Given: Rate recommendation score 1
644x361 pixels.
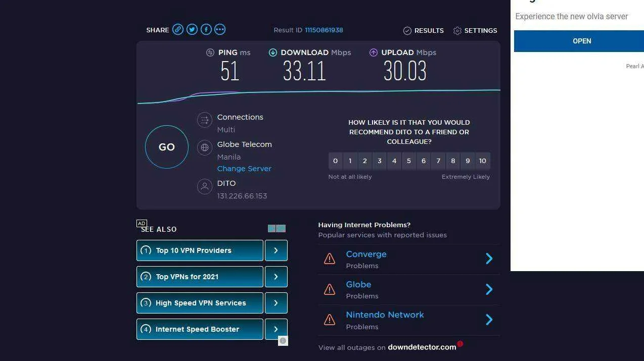Looking at the screenshot, I should 350,161.
